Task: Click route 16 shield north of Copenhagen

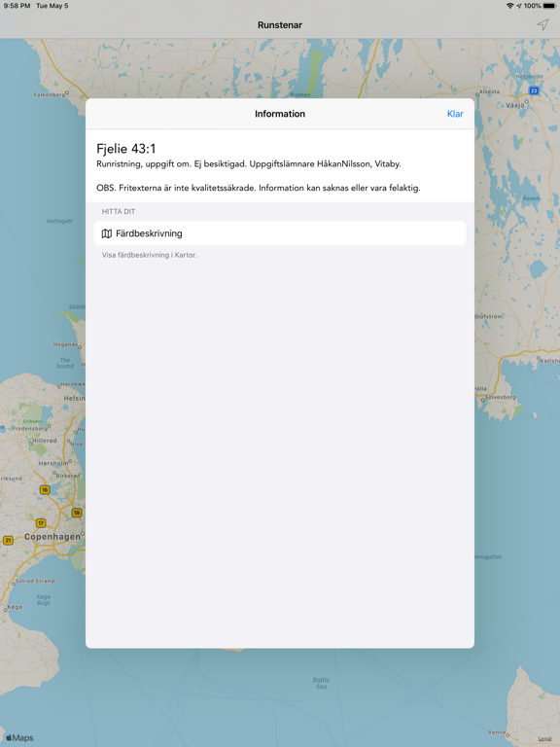Action: [45, 490]
